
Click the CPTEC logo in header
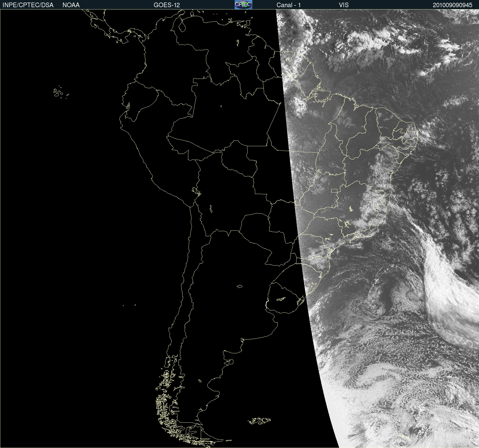[x=243, y=5]
